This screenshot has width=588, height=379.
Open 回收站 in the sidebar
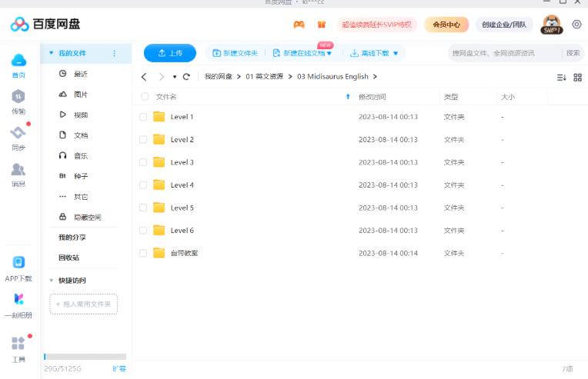pos(68,258)
